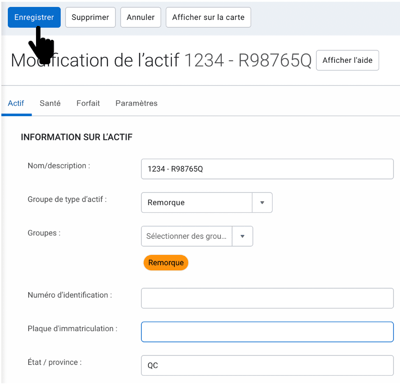Click Afficher sur la carte
Viewport: 400px width, 384px height.
pos(208,17)
